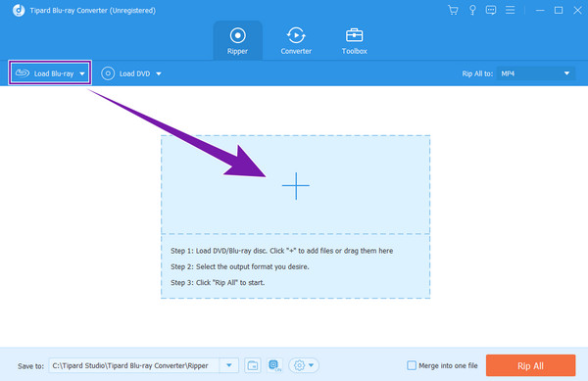Minimize the Tipard window

coord(540,10)
